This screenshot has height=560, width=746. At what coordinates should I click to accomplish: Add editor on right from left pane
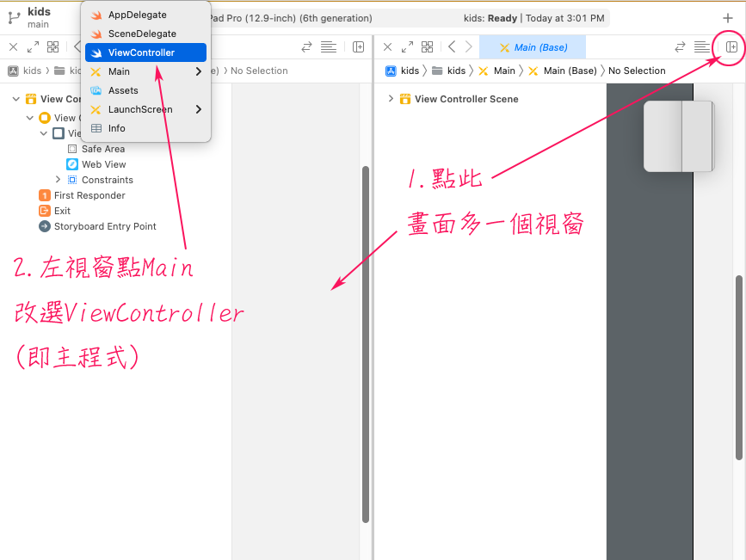coord(358,46)
